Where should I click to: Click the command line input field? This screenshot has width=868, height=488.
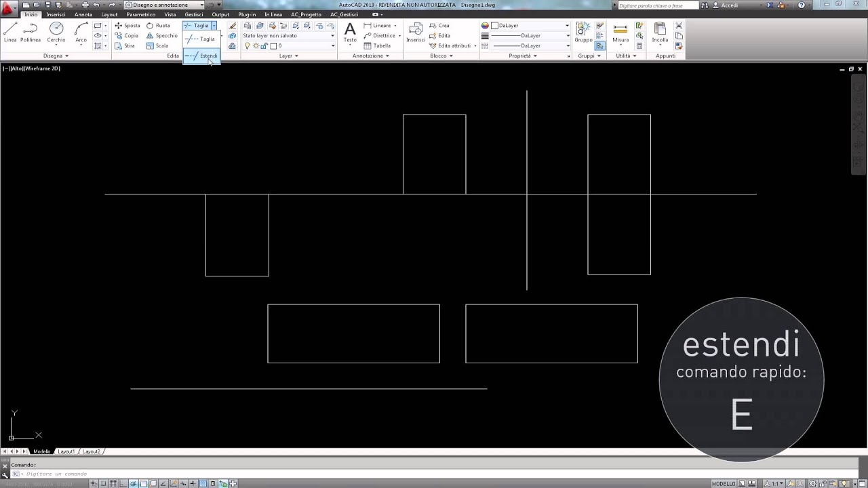coord(434,474)
